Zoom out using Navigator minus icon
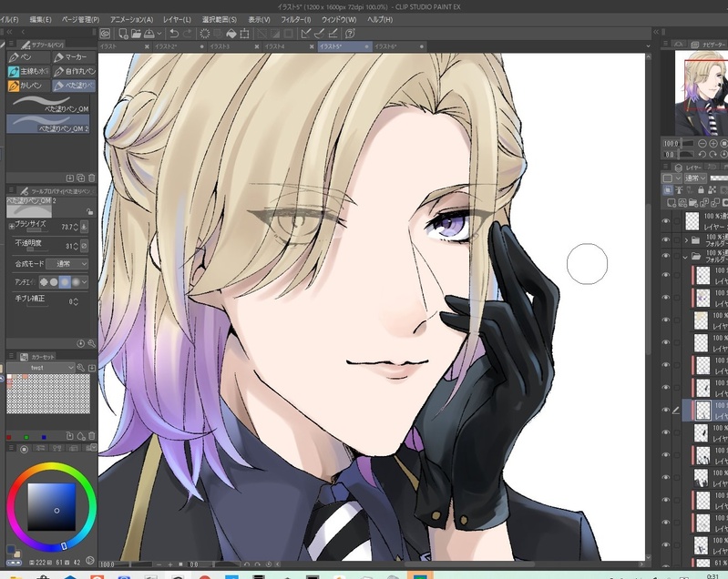The width and height of the screenshot is (728, 579). pos(702,143)
